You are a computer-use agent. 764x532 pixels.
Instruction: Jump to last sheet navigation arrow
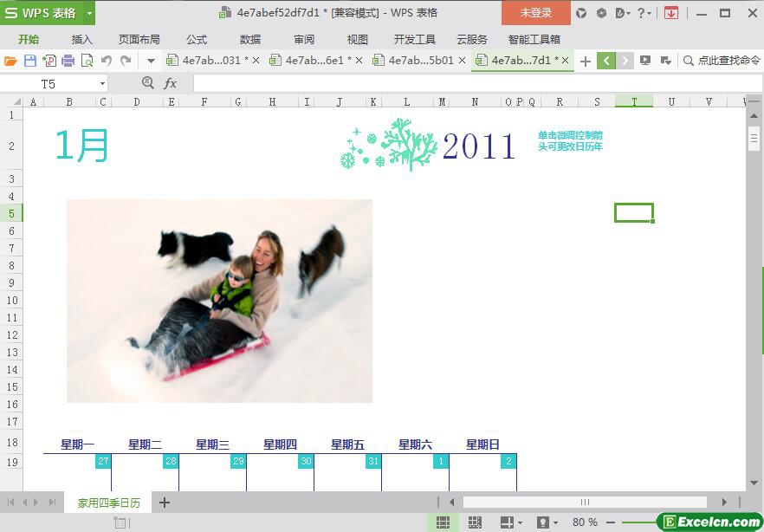[52, 503]
